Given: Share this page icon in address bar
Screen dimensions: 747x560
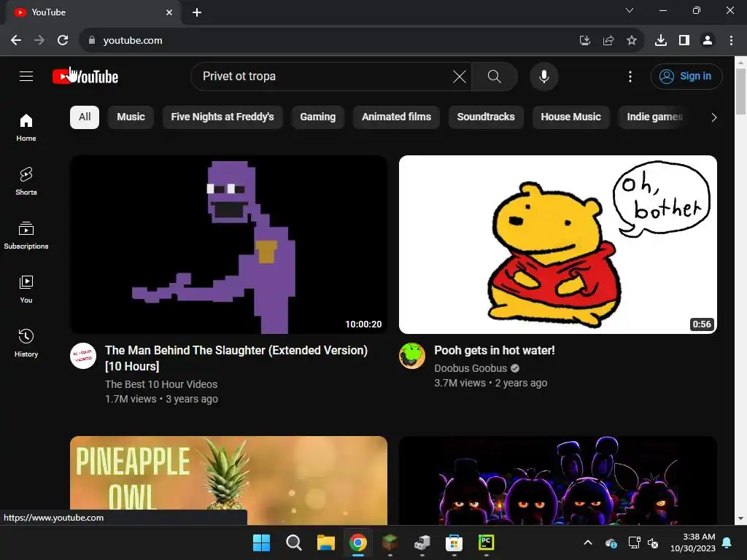Looking at the screenshot, I should pyautogui.click(x=608, y=41).
